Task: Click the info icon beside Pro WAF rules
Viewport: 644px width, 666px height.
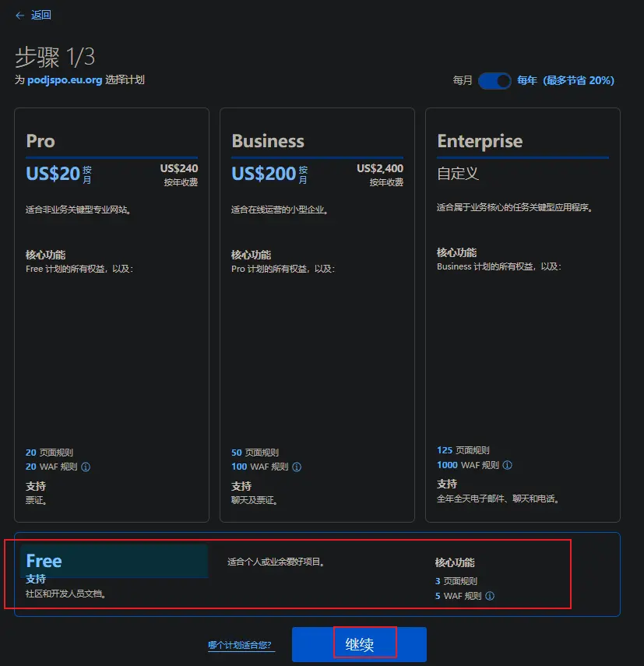Action: (86, 467)
